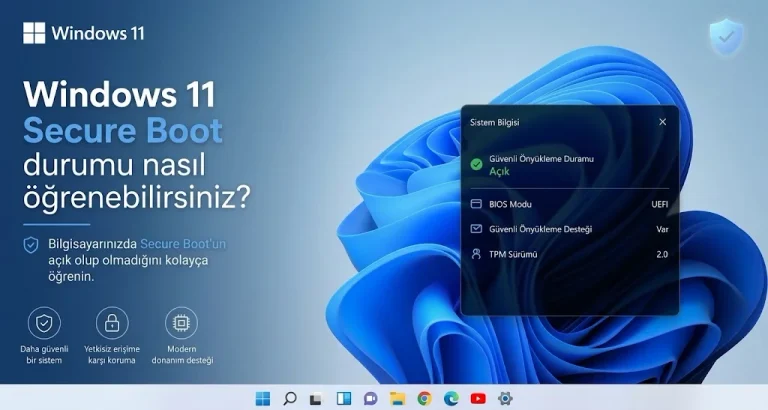
Task: Click the Güvenli Önyükleme Desteği label
Action: click(x=541, y=229)
